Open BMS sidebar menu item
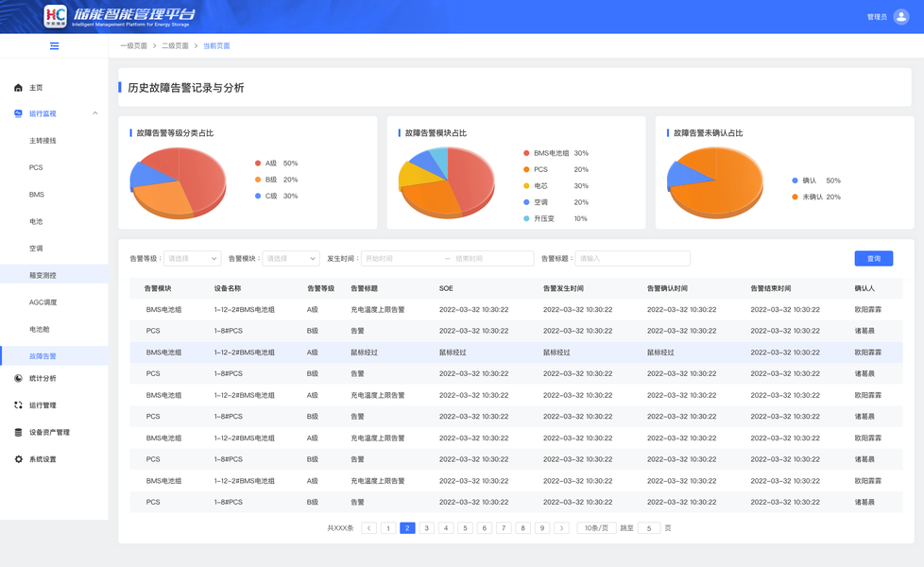This screenshot has width=924, height=567. coord(37,195)
